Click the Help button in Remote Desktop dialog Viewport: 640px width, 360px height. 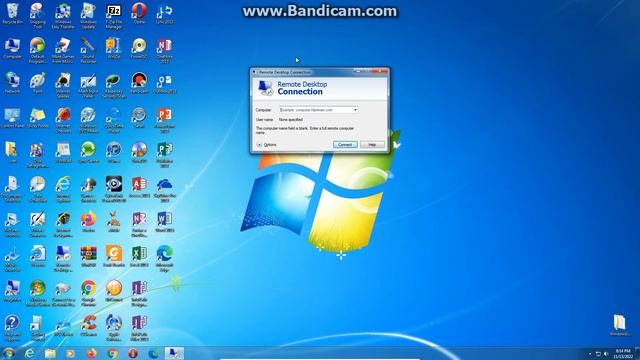[372, 144]
